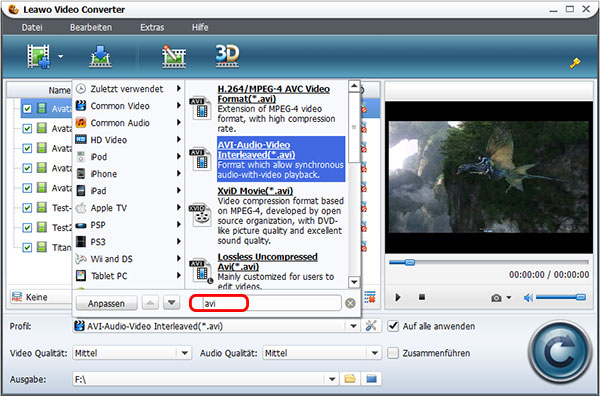Uncheck the second Avata file checkbox
600x396 pixels.
click(x=27, y=129)
